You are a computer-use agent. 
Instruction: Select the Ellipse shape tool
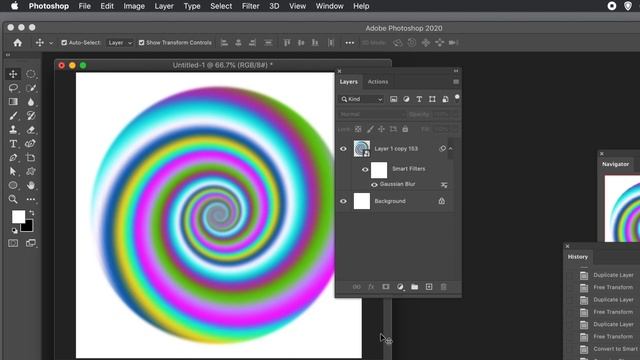pyautogui.click(x=13, y=185)
